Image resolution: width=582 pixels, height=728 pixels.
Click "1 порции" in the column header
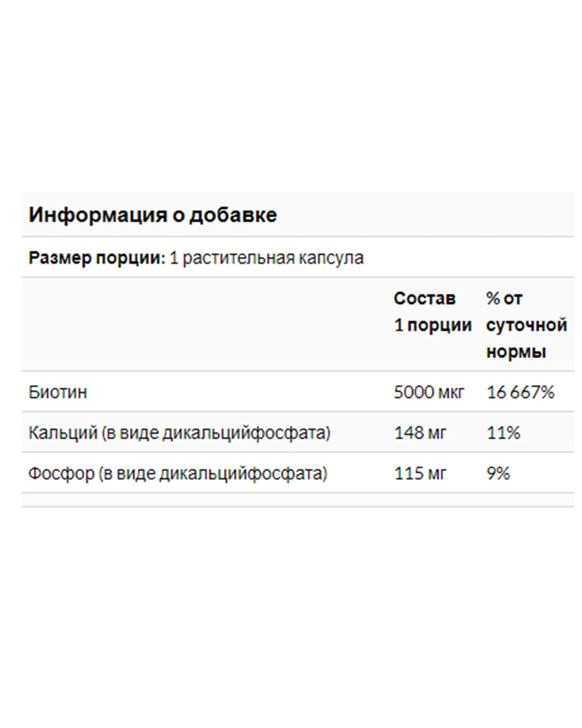[x=432, y=325]
